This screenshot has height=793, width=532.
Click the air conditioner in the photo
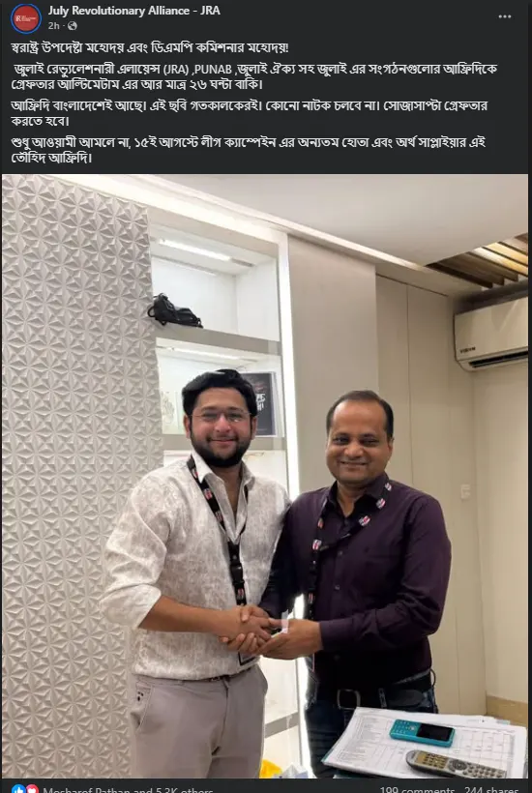(491, 332)
